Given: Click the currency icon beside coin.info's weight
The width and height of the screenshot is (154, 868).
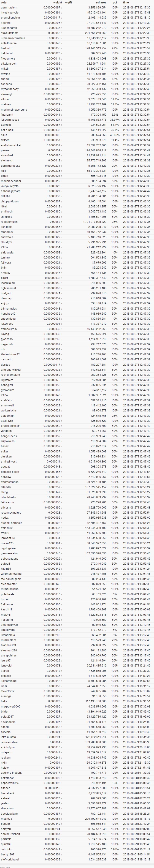Looking at the screenshot, I should (62, 849).
